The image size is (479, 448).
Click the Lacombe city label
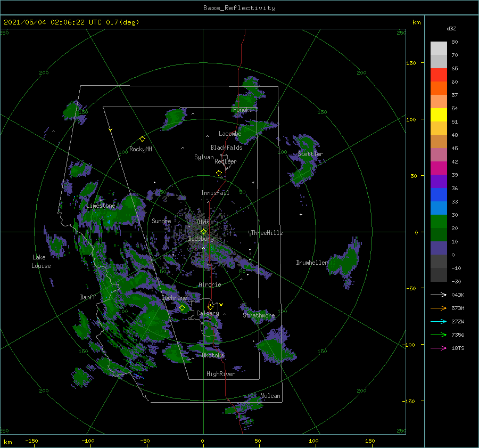[230, 134]
